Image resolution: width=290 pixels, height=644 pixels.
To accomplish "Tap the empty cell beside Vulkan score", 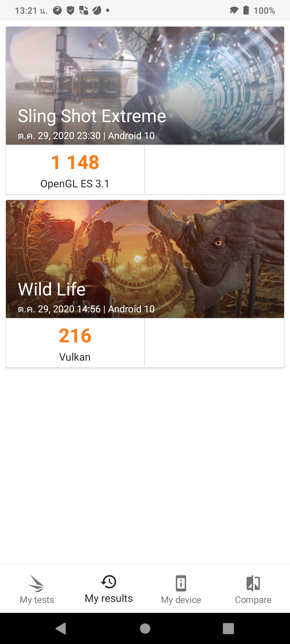I will coord(215,343).
